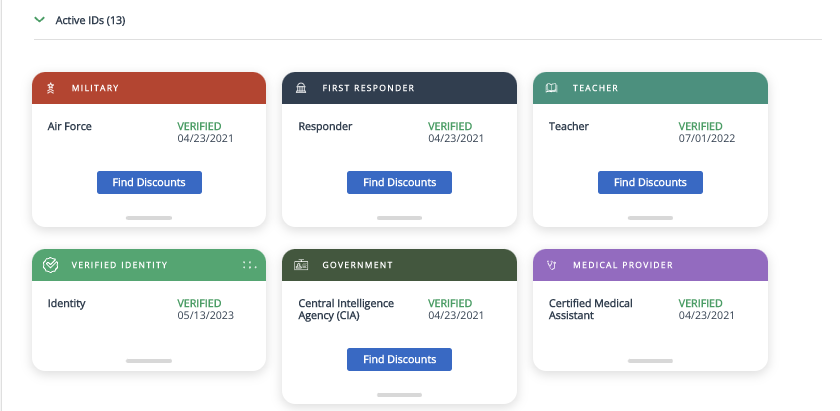Find Discounts for Responder ID

point(399,182)
